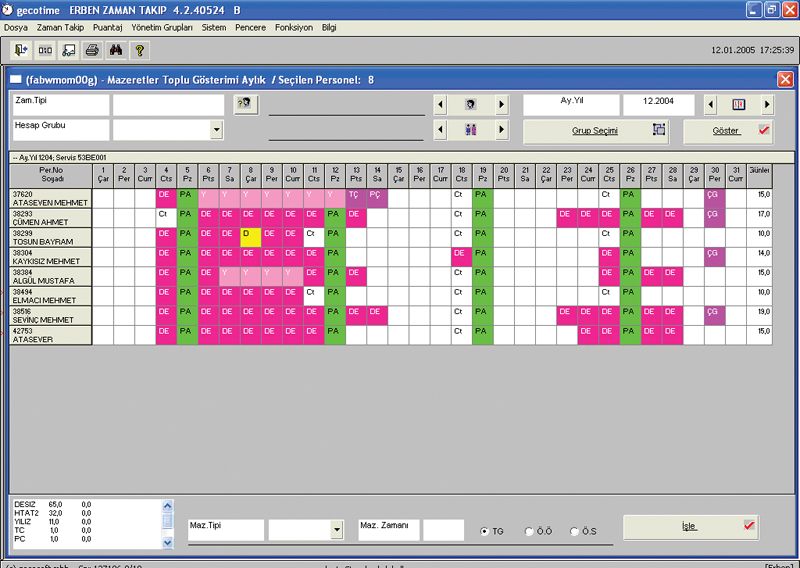Go to previous personnel group arrow

(x=440, y=130)
